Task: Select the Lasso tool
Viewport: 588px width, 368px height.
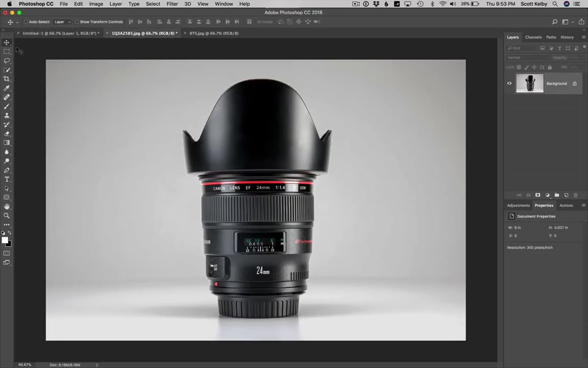Action: click(6, 61)
